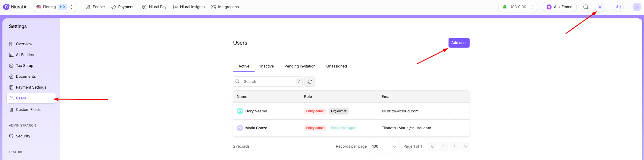Click Maria Gonzo's name
The width and height of the screenshot is (644, 160).
pos(256,128)
